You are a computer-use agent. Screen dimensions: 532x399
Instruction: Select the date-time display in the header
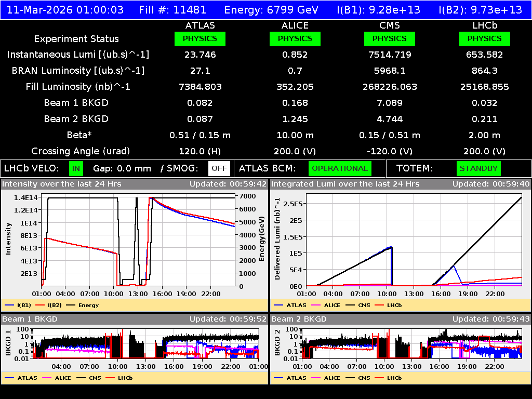tap(65, 9)
